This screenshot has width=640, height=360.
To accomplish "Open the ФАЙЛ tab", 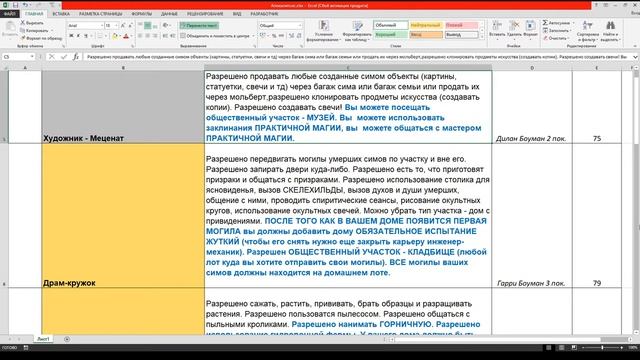I will (9, 14).
